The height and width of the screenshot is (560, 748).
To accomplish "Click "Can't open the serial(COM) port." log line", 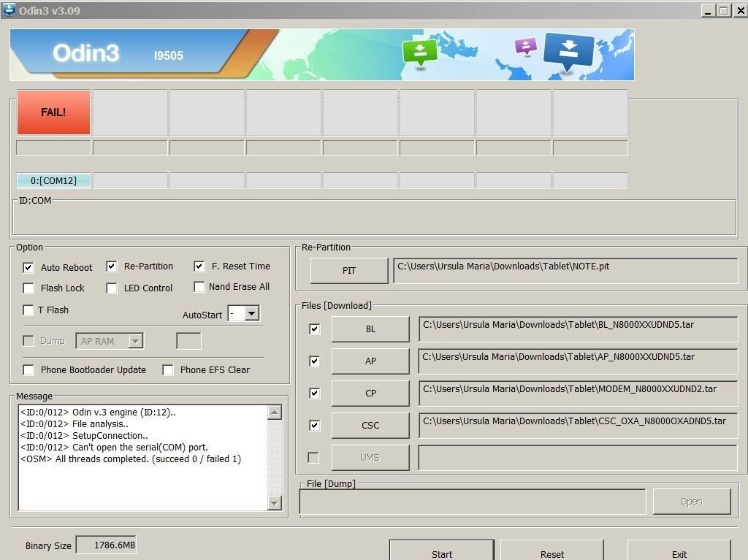I will point(114,448).
